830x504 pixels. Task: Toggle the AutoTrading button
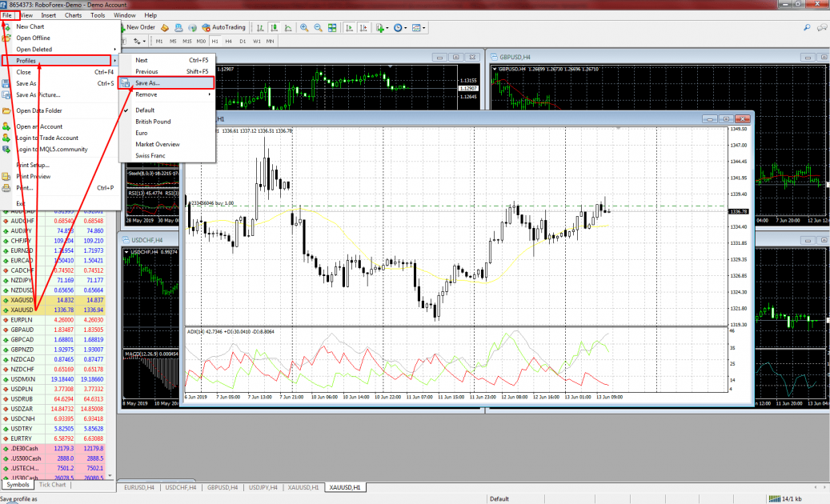tap(224, 27)
